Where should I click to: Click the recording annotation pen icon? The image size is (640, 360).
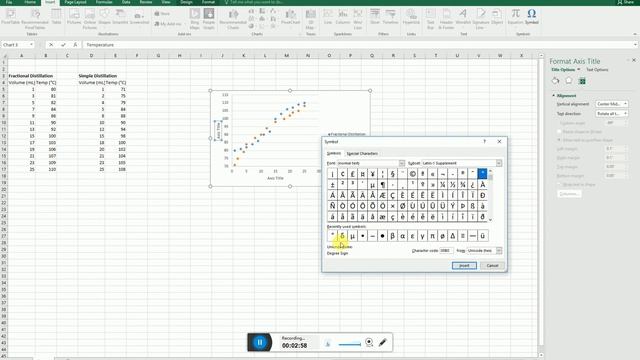point(382,342)
